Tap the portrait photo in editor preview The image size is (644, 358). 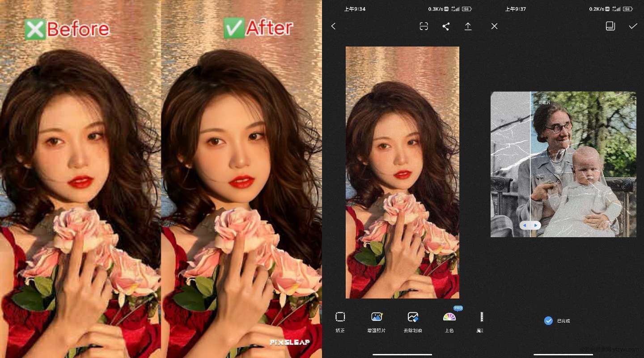[402, 172]
